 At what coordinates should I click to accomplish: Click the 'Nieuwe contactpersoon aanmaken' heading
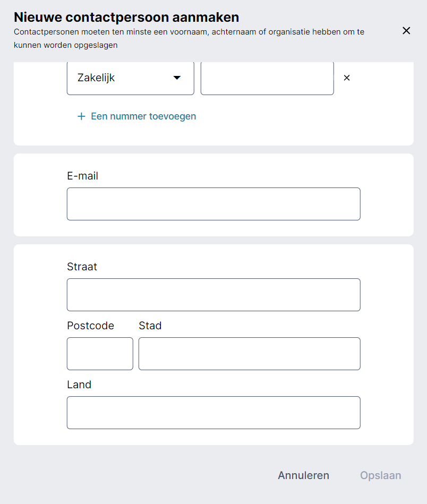point(126,18)
